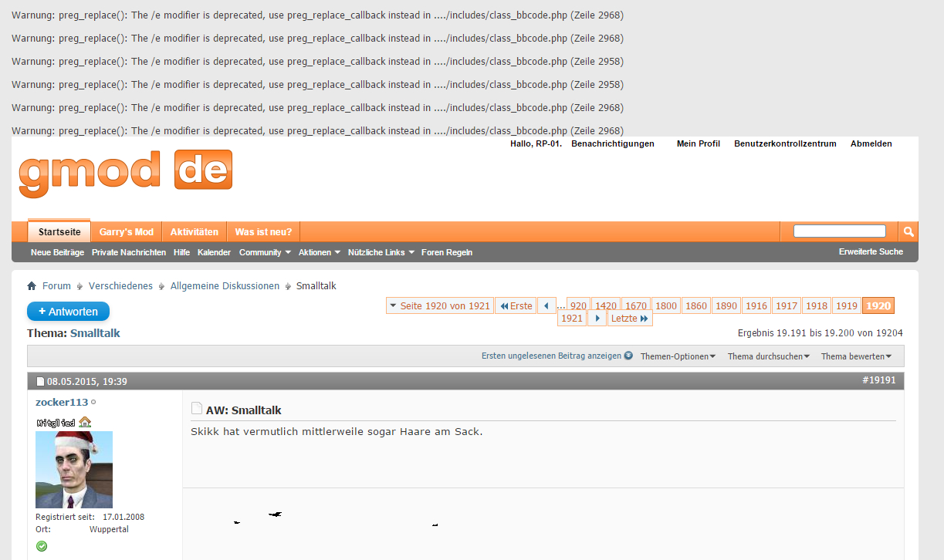Image resolution: width=944 pixels, height=560 pixels.
Task: Open the Abmelden logout link
Action: 871,143
